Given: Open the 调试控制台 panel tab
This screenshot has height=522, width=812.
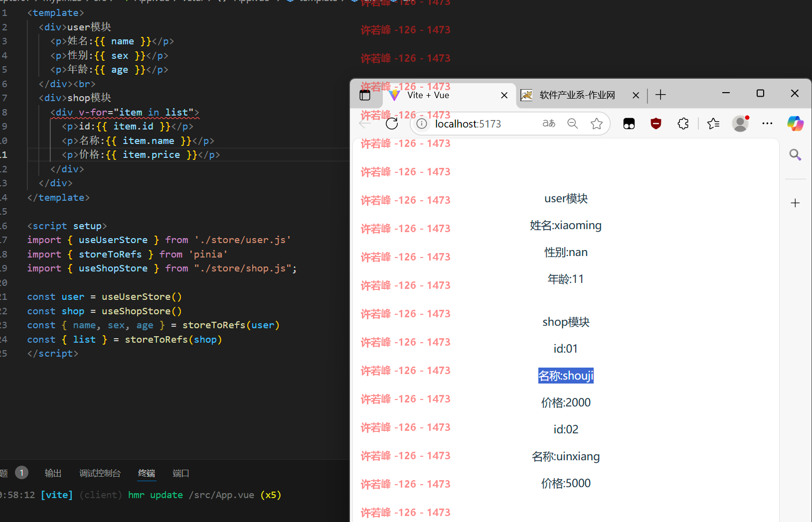Looking at the screenshot, I should (100, 473).
